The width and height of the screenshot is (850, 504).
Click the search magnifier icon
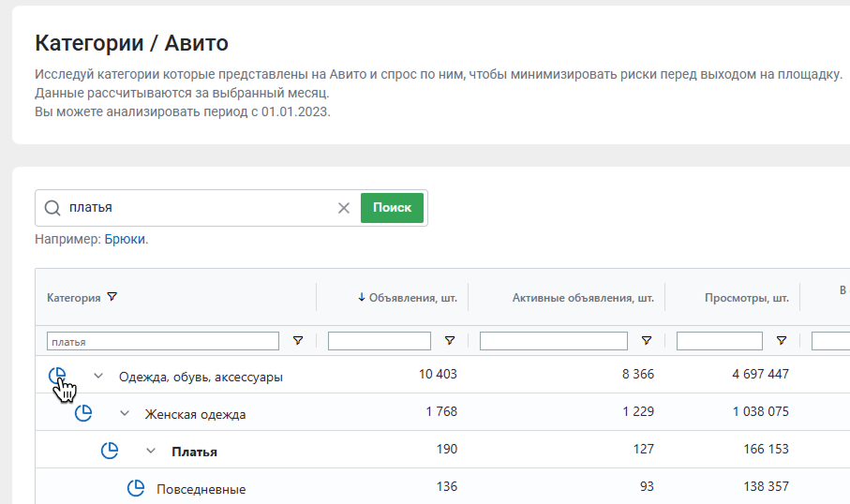tap(52, 208)
